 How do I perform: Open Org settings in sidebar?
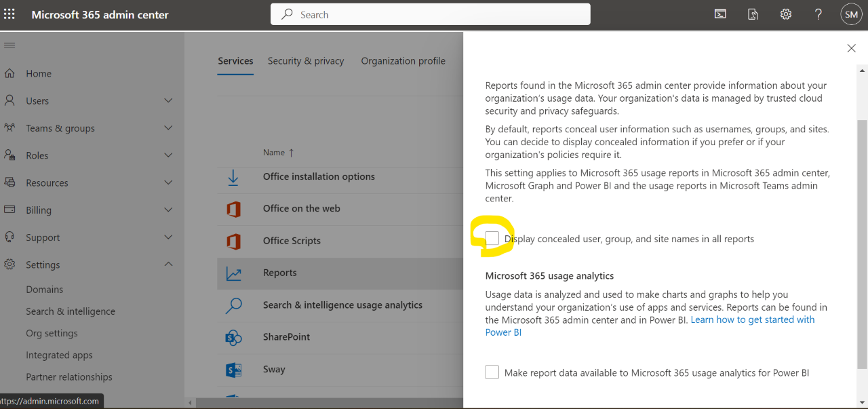52,333
